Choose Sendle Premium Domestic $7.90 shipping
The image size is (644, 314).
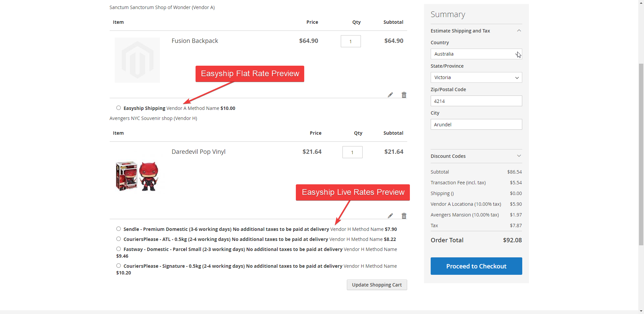click(x=118, y=229)
